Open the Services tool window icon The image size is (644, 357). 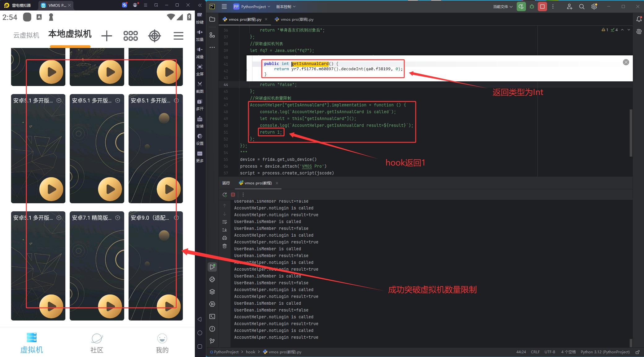pos(212,304)
